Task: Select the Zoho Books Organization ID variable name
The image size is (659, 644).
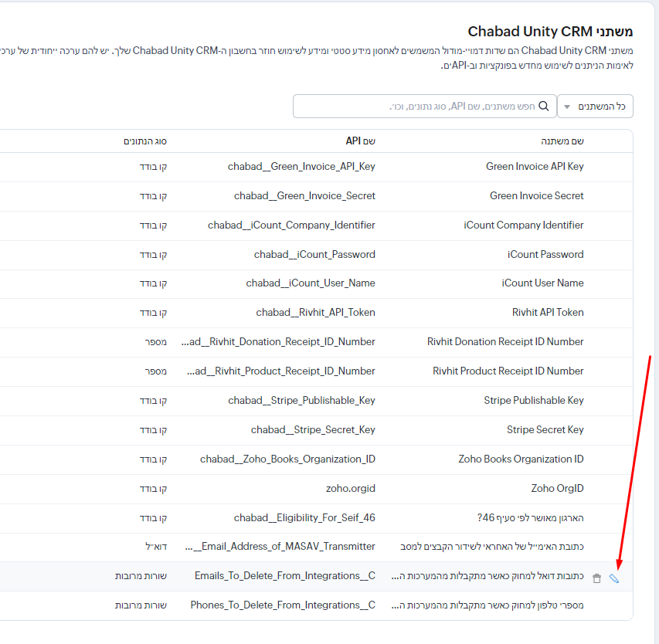Action: click(521, 459)
